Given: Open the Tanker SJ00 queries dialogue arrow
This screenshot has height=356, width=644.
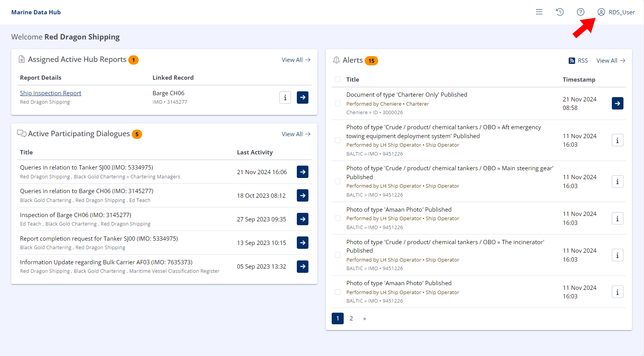Looking at the screenshot, I should click(x=303, y=172).
